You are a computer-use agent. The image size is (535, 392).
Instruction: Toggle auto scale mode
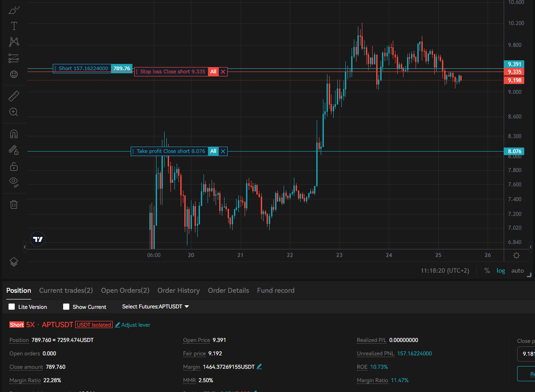[x=517, y=271]
